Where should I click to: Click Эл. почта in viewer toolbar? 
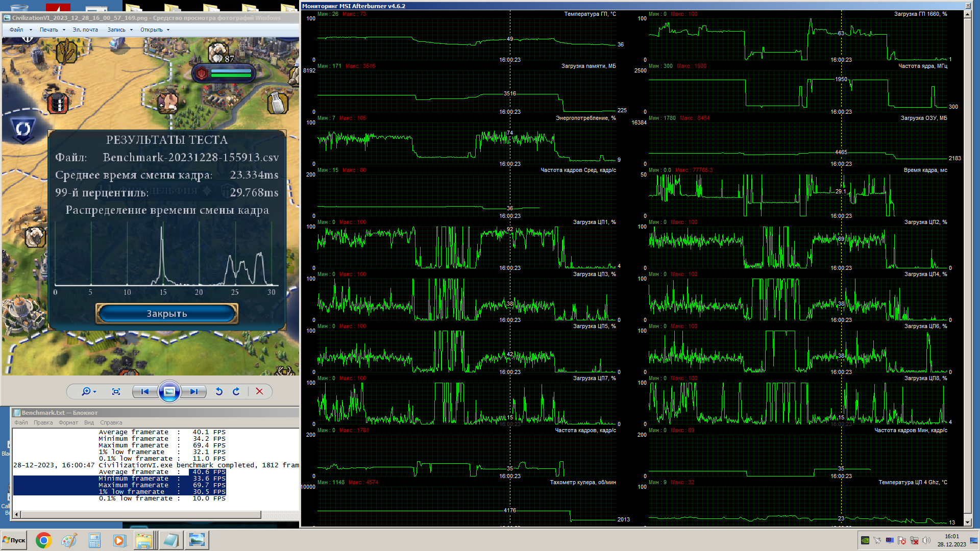click(85, 30)
